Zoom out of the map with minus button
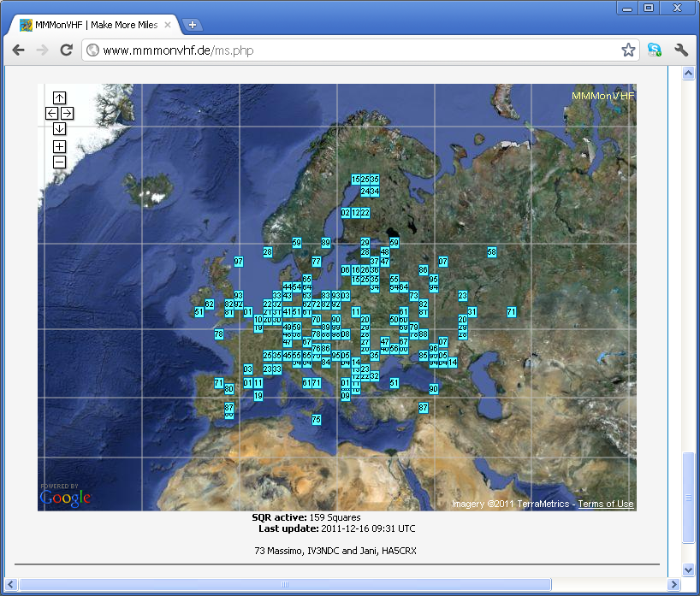 (x=59, y=162)
